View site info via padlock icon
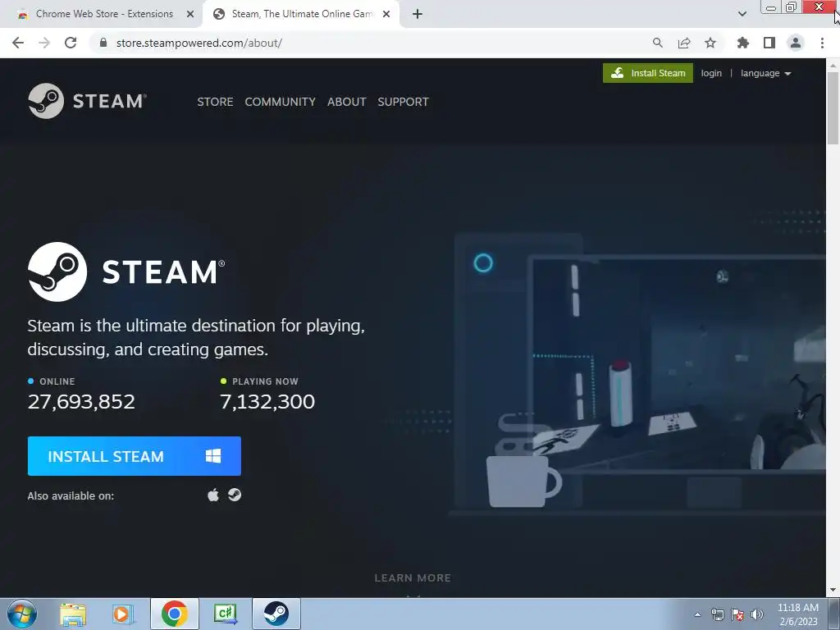The image size is (840, 630). pyautogui.click(x=103, y=43)
